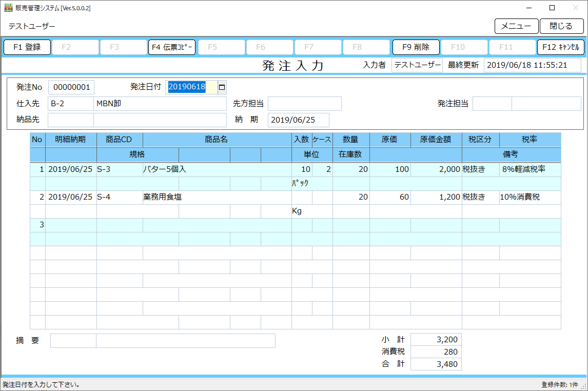The width and height of the screenshot is (588, 391).
Task: Click row 2 税区分 税抜き cell
Action: coord(480,197)
